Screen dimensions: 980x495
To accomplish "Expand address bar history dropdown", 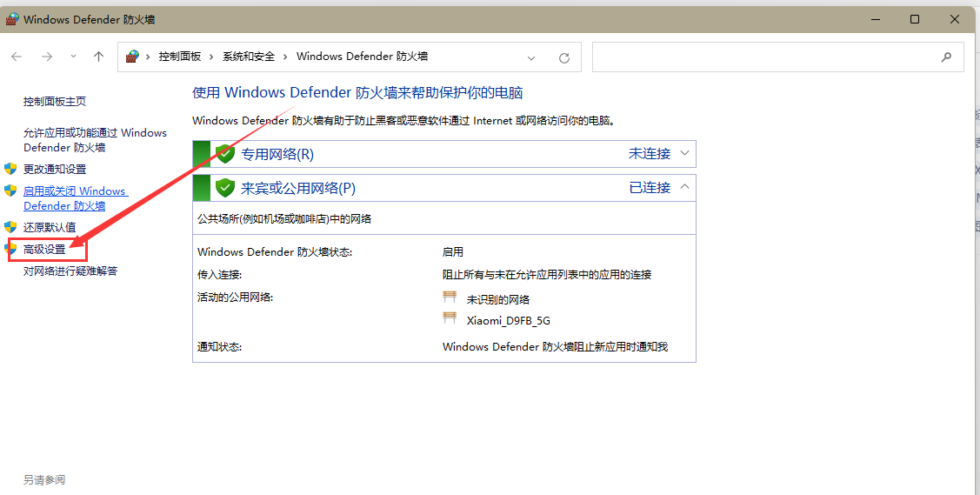I will [x=531, y=57].
